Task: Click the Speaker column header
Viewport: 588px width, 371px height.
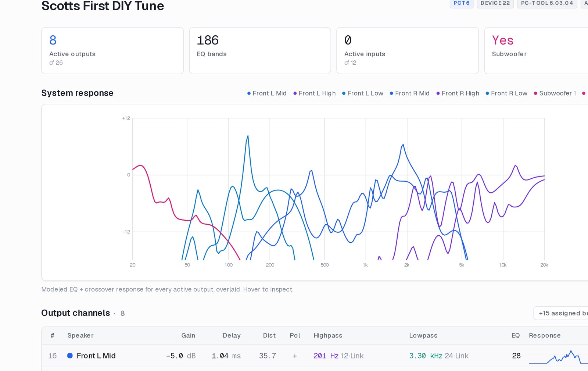Action: (x=80, y=335)
